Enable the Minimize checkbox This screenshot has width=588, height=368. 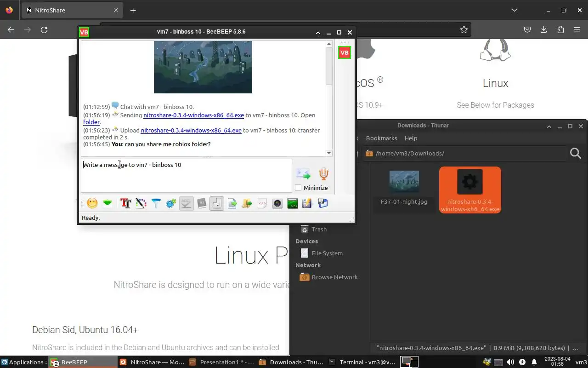[298, 188]
